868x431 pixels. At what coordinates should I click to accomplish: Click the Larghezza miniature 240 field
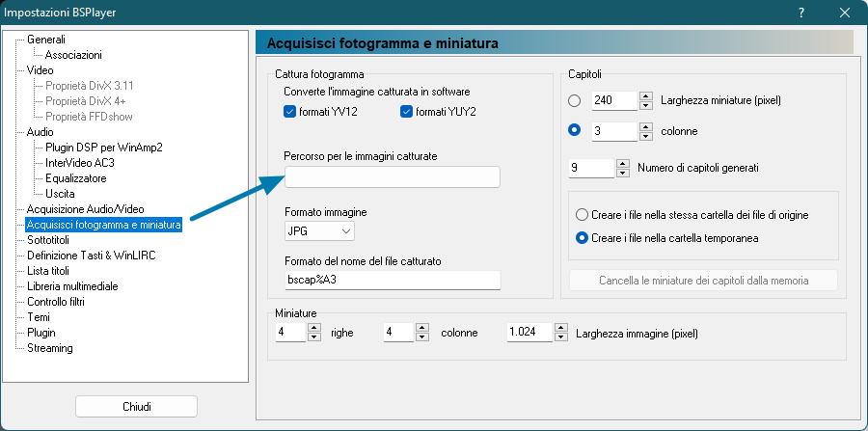tap(614, 100)
